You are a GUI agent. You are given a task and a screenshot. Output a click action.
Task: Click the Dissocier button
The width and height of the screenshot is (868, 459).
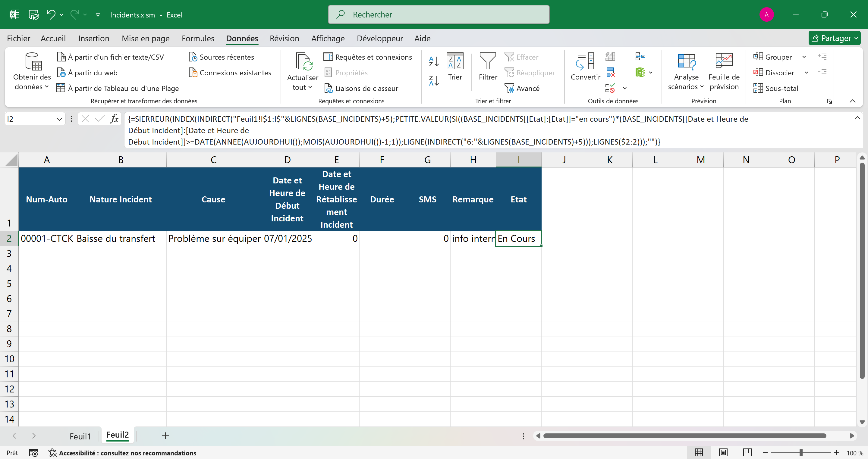774,73
